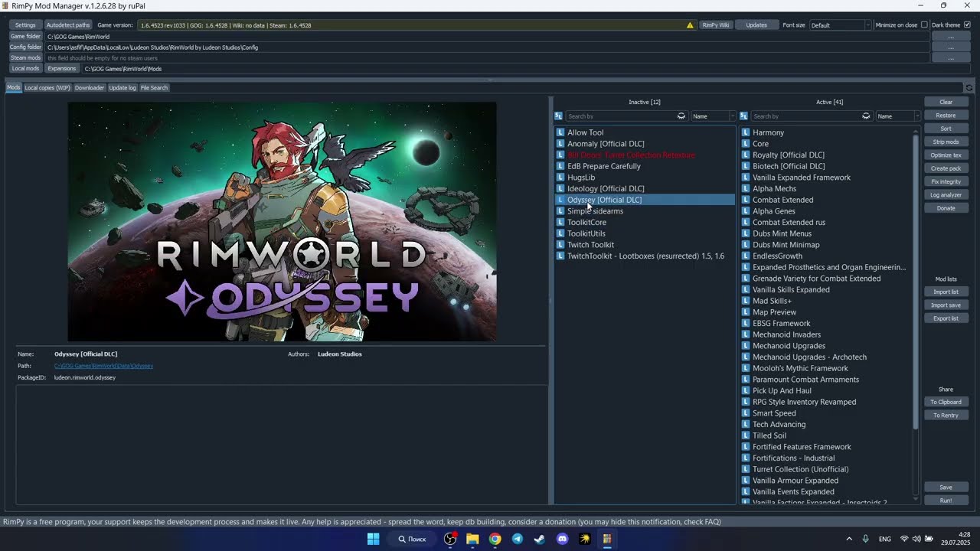Switch to the Local copies (WIP) tab
Viewport: 980px width, 551px height.
pyautogui.click(x=47, y=87)
